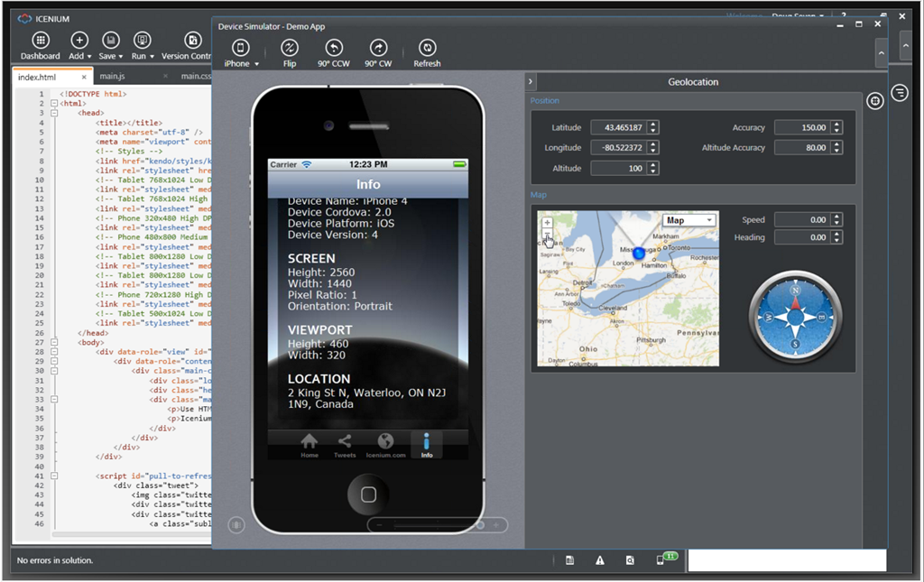This screenshot has width=924, height=582.
Task: Click the round device frame icon at bottom-left of simulator
Action: (236, 524)
